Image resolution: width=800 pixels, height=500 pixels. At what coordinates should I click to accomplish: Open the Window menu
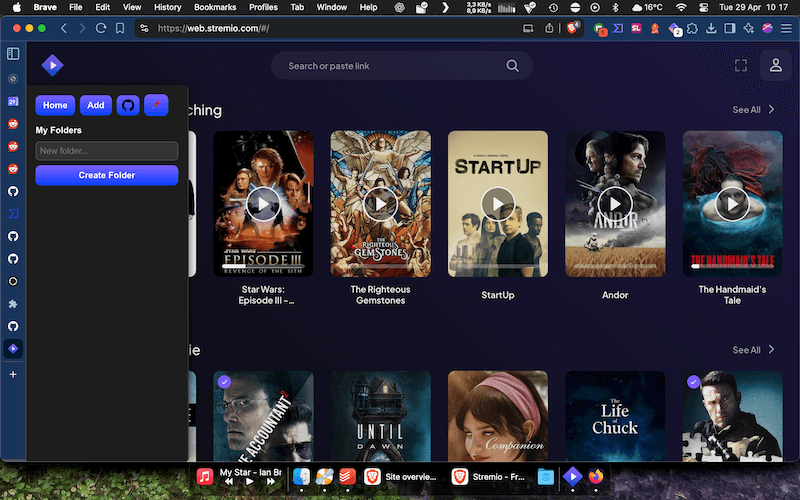pyautogui.click(x=332, y=7)
